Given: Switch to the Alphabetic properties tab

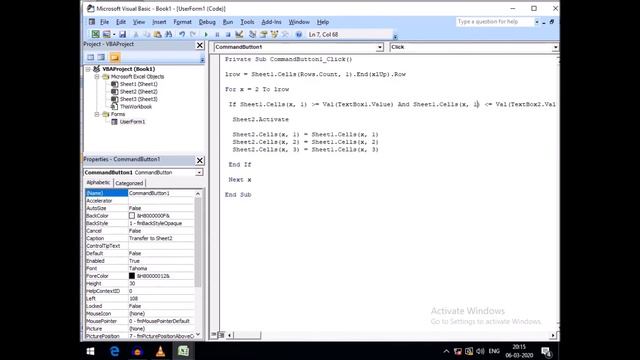Looking at the screenshot, I should coord(98,182).
